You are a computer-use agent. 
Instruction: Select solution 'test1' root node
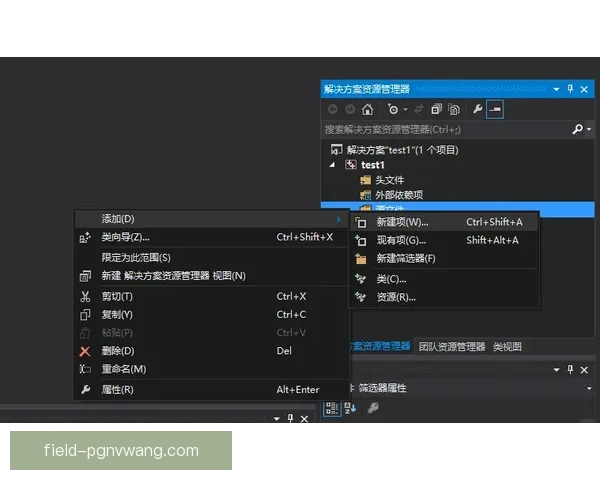click(395, 150)
